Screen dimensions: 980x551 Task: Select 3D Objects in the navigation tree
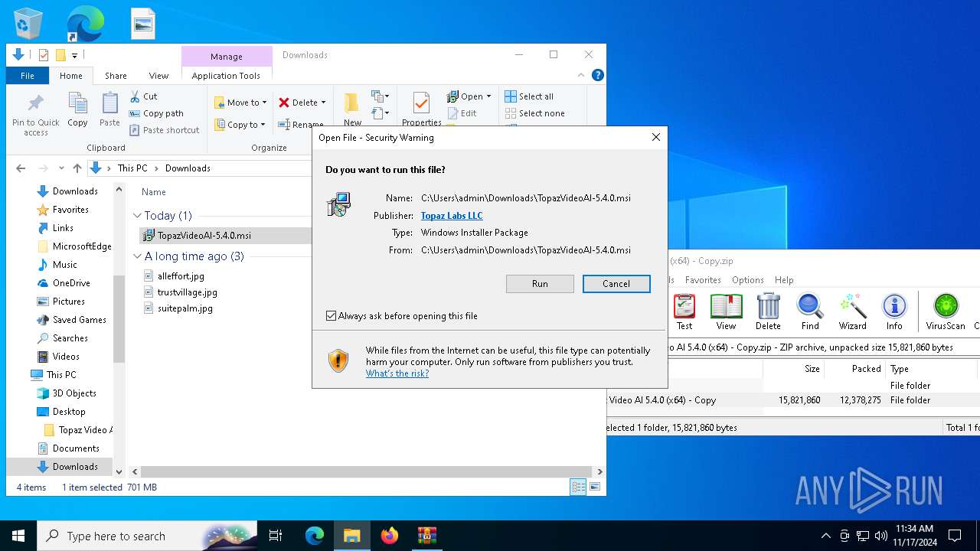[74, 393]
